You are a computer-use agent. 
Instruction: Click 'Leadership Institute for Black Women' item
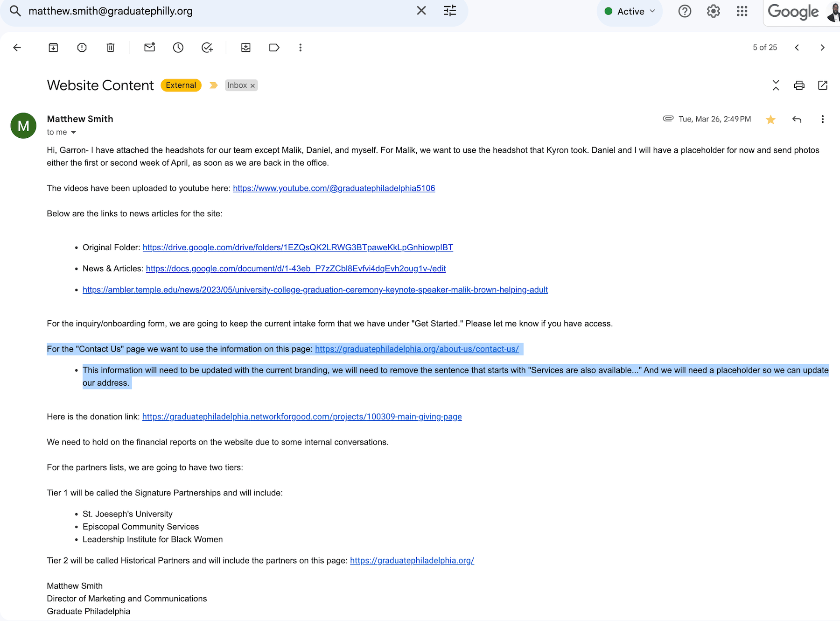coord(153,539)
